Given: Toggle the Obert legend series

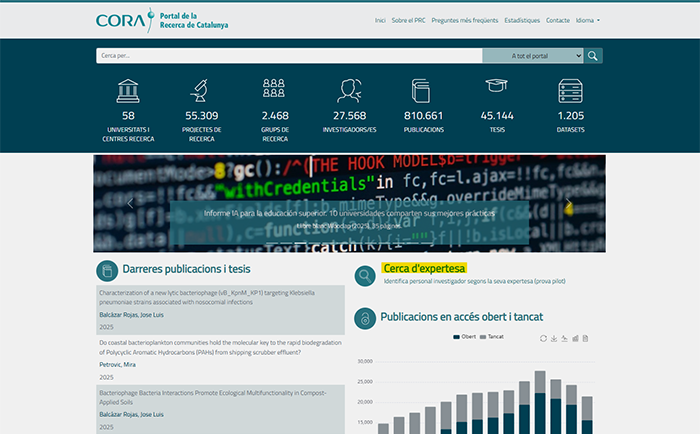Looking at the screenshot, I should (x=463, y=337).
